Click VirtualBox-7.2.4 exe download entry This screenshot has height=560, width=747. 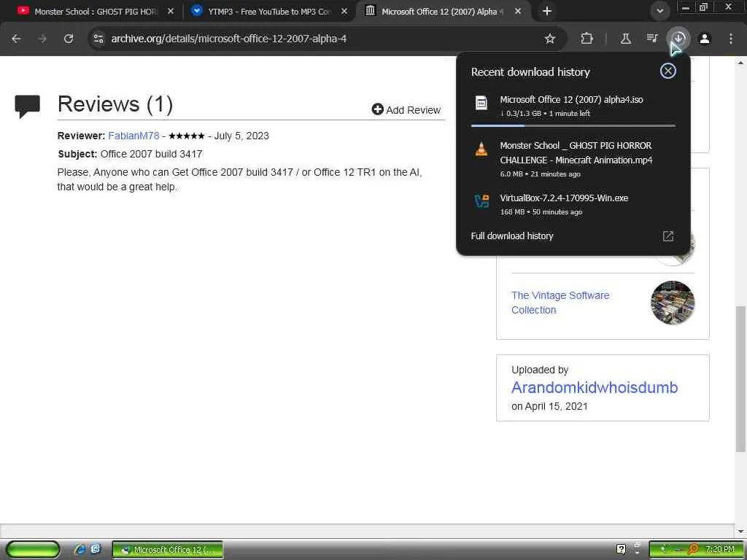573,204
